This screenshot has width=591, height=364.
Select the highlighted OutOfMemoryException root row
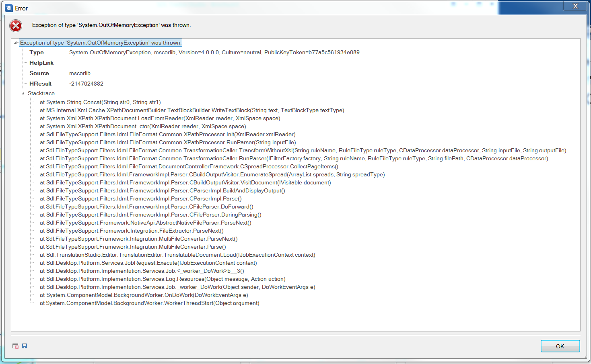[x=101, y=43]
